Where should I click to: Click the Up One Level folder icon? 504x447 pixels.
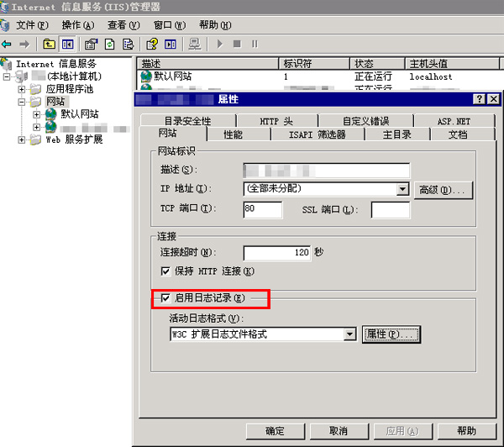50,44
